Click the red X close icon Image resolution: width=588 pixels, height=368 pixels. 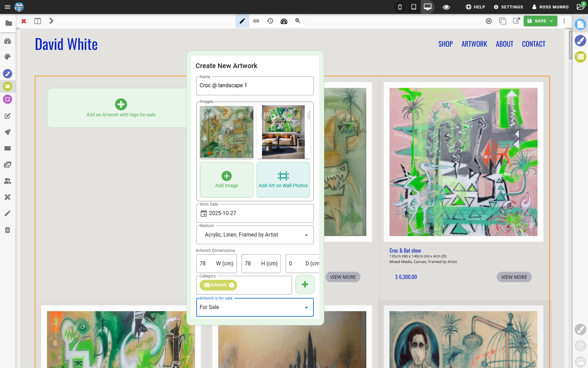pyautogui.click(x=24, y=21)
